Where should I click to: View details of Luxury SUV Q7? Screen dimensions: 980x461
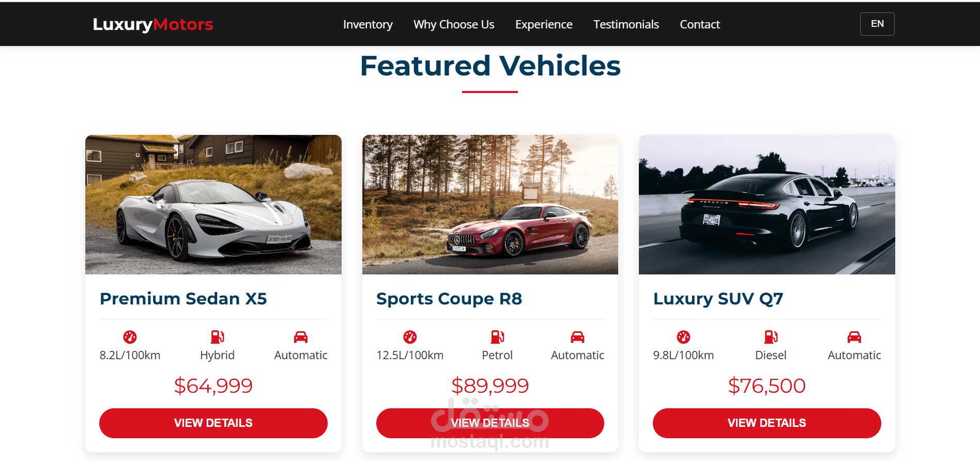coord(767,423)
